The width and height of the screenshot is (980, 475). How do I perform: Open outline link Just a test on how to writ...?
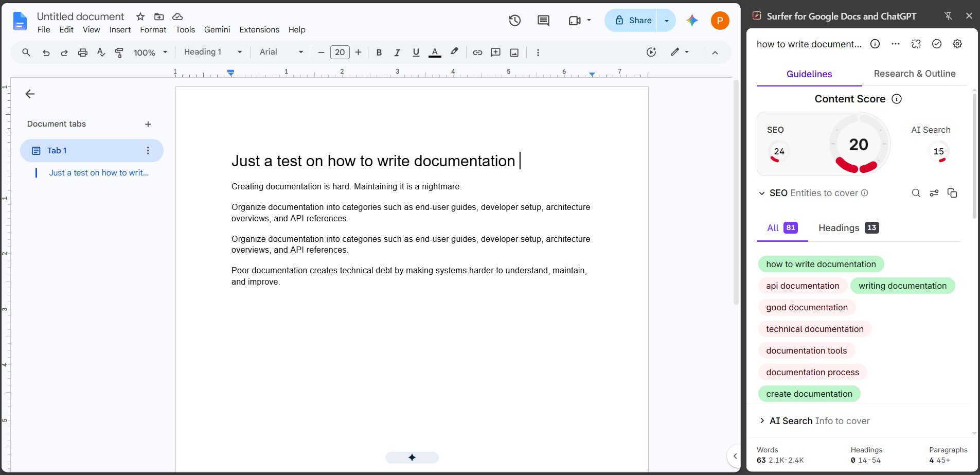pos(99,173)
